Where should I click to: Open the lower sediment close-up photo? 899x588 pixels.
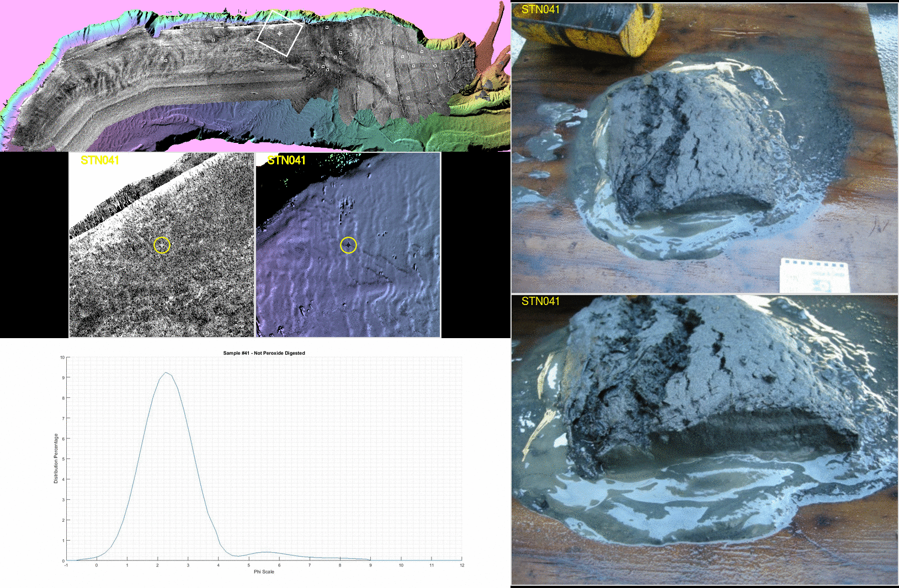[x=705, y=440]
